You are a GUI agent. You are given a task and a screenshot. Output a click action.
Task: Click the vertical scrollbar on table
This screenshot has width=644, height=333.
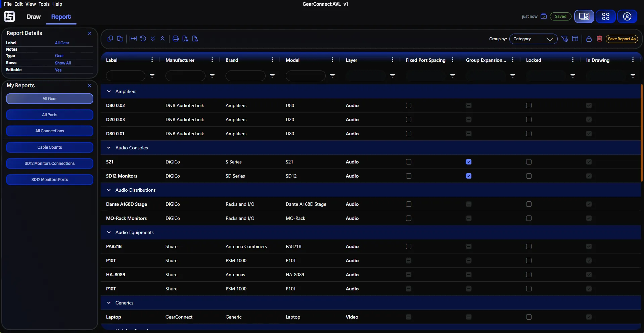click(642, 133)
